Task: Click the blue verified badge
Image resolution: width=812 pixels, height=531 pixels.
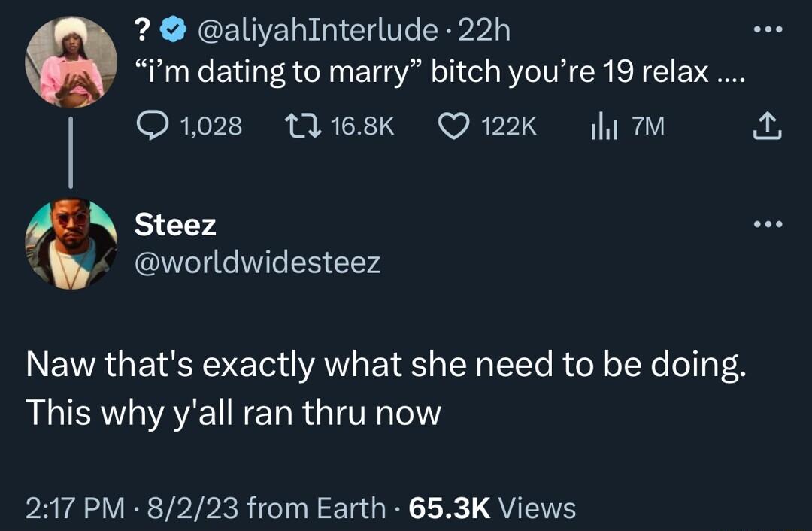Action: pyautogui.click(x=173, y=31)
